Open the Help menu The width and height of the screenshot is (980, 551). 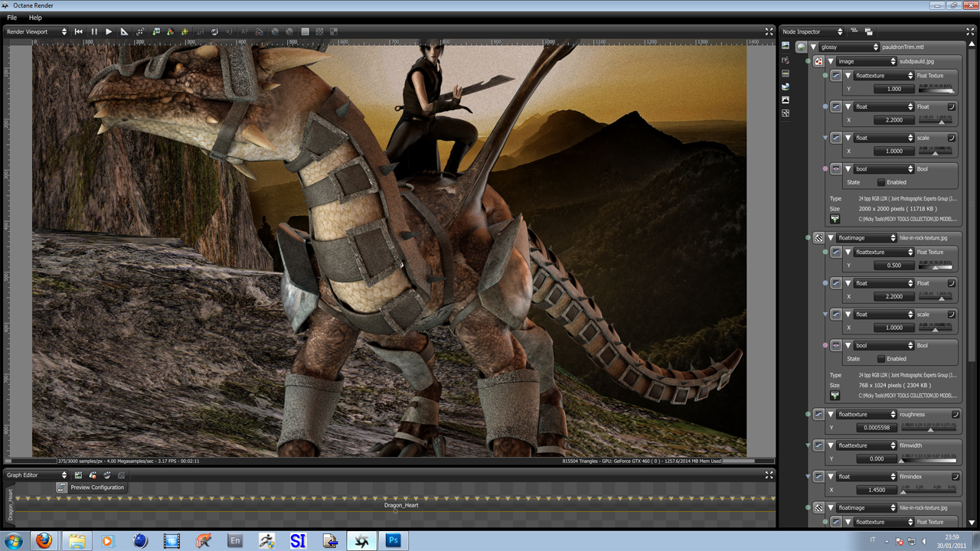pyautogui.click(x=35, y=18)
